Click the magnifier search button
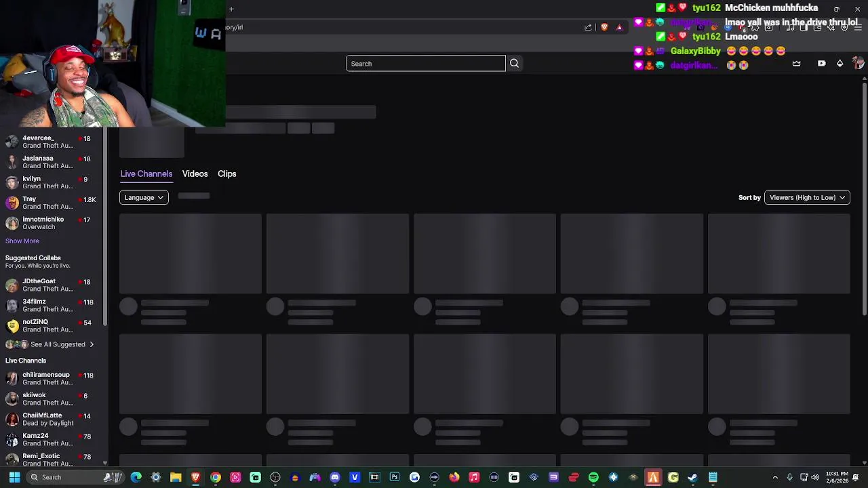This screenshot has width=868, height=488. point(514,64)
